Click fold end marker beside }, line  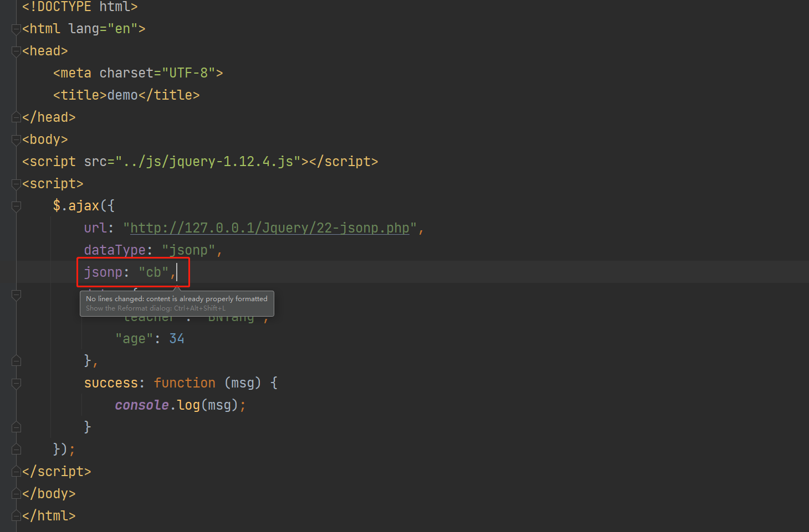[16, 361]
